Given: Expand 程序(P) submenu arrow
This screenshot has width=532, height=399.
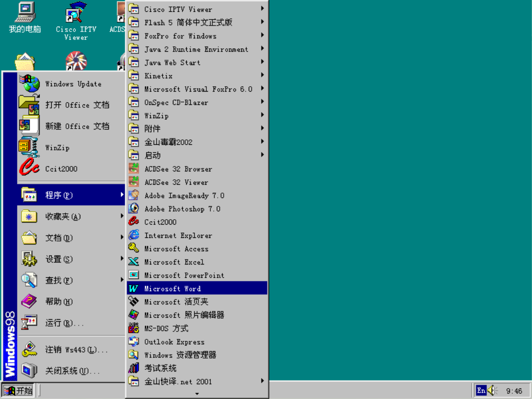Looking at the screenshot, I should [122, 195].
